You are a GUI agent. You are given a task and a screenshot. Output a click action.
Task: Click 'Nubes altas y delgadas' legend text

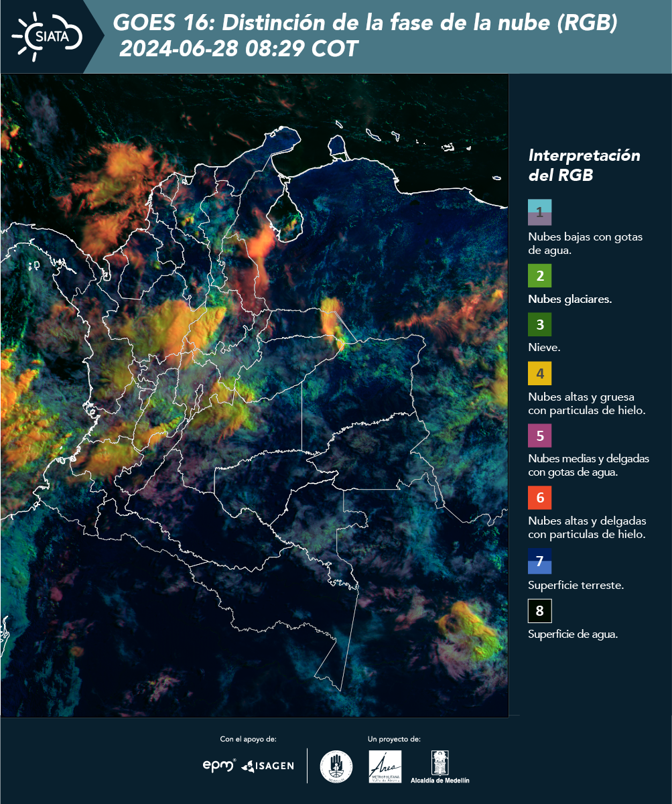[x=587, y=528]
